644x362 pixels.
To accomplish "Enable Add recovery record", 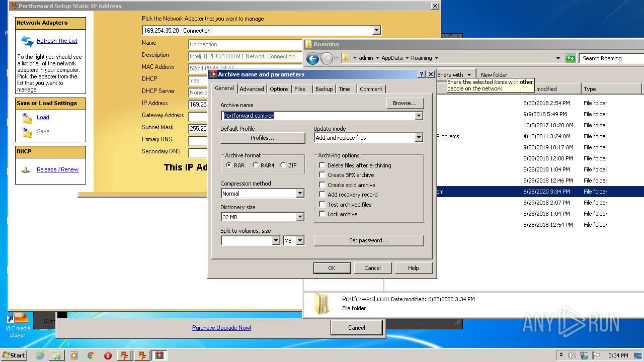I will pyautogui.click(x=322, y=195).
